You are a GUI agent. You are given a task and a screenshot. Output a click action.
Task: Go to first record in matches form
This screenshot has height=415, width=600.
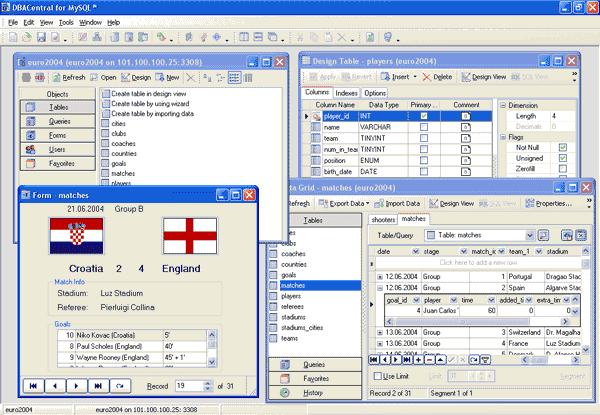(33, 384)
